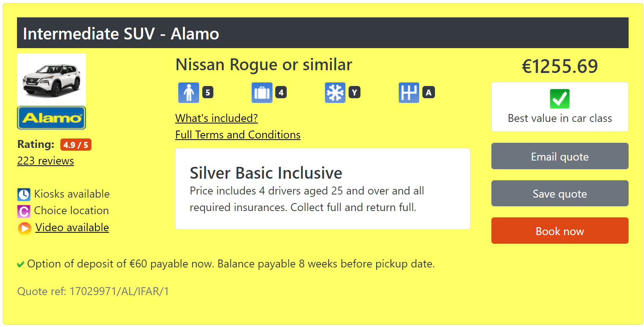Open the Video available link
This screenshot has width=644, height=327.
tap(72, 228)
